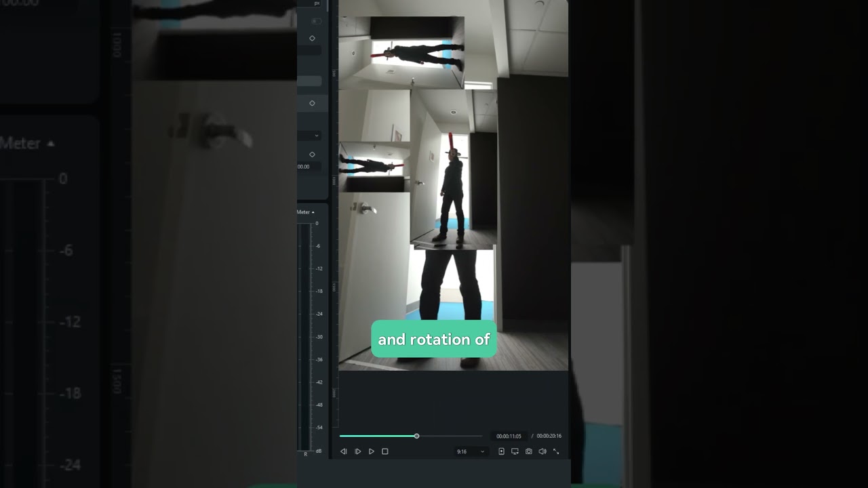Click the lowest keyframe diamond icon
The image size is (868, 488).
312,154
